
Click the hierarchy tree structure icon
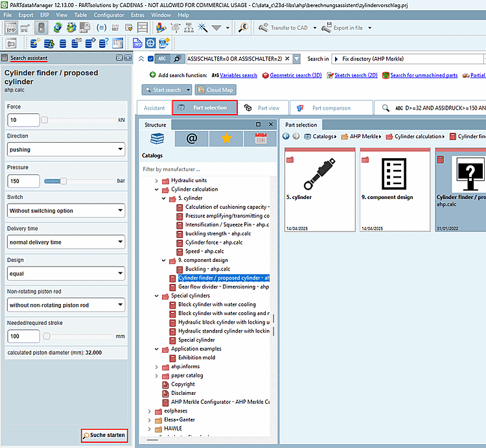pos(189,28)
